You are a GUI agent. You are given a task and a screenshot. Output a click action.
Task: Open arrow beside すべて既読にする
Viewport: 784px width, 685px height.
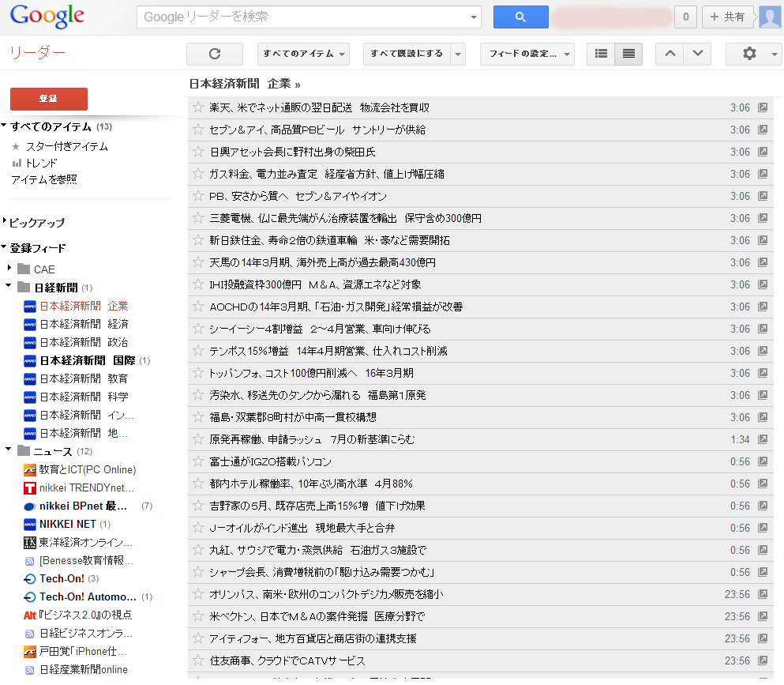(x=457, y=54)
